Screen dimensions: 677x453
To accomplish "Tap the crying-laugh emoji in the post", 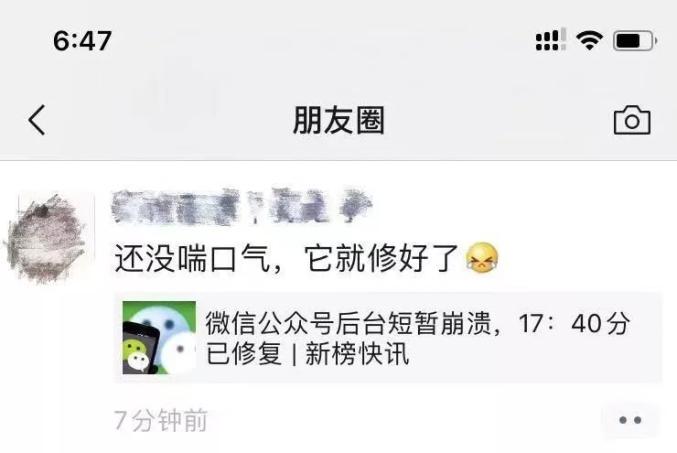I will tap(481, 258).
